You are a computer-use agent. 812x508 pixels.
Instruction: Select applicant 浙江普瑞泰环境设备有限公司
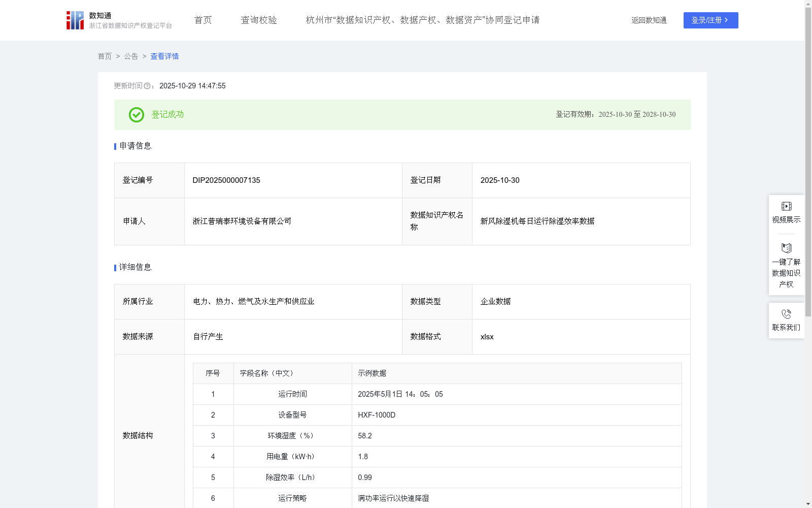coord(242,221)
